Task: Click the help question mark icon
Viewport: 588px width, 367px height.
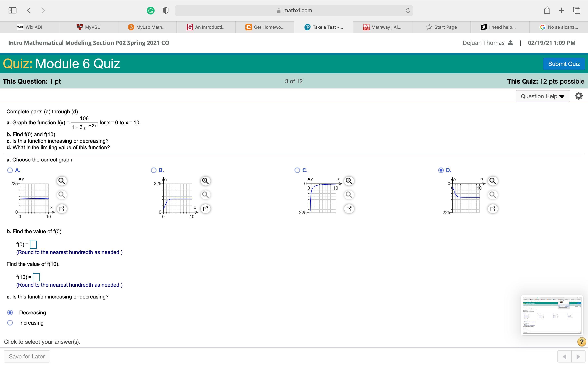Action: [x=581, y=342]
